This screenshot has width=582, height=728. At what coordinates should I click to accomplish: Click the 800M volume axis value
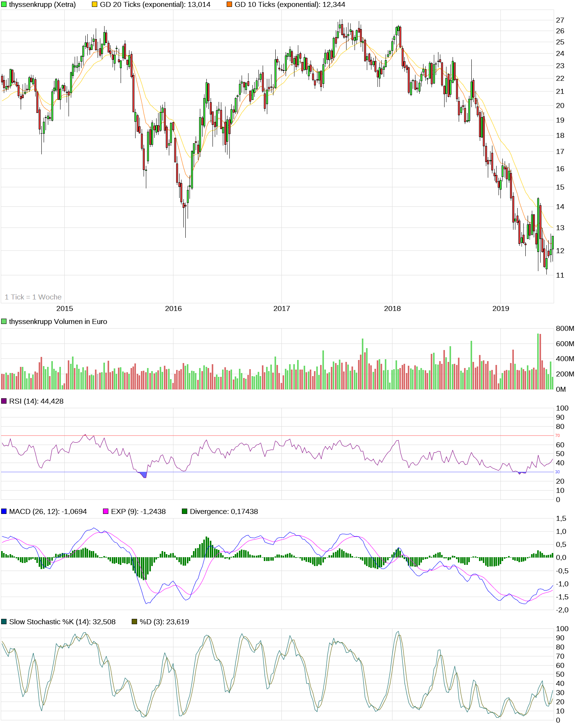click(565, 329)
